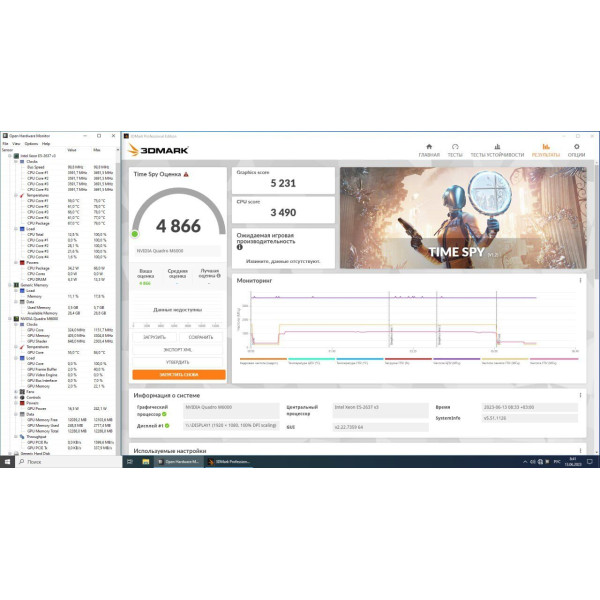Click the warning triangle beside Time Spy Оценка
Screen dimensions: 600x600
(x=186, y=174)
